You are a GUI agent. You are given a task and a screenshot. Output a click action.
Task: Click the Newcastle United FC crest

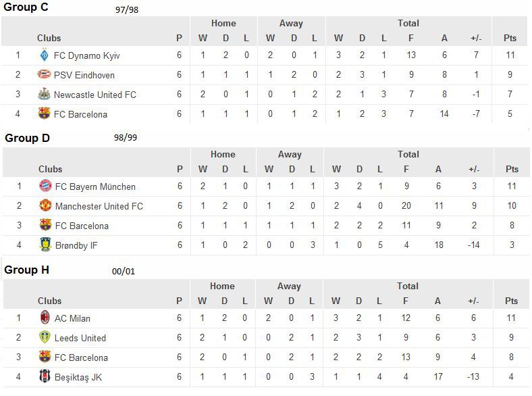(44, 94)
